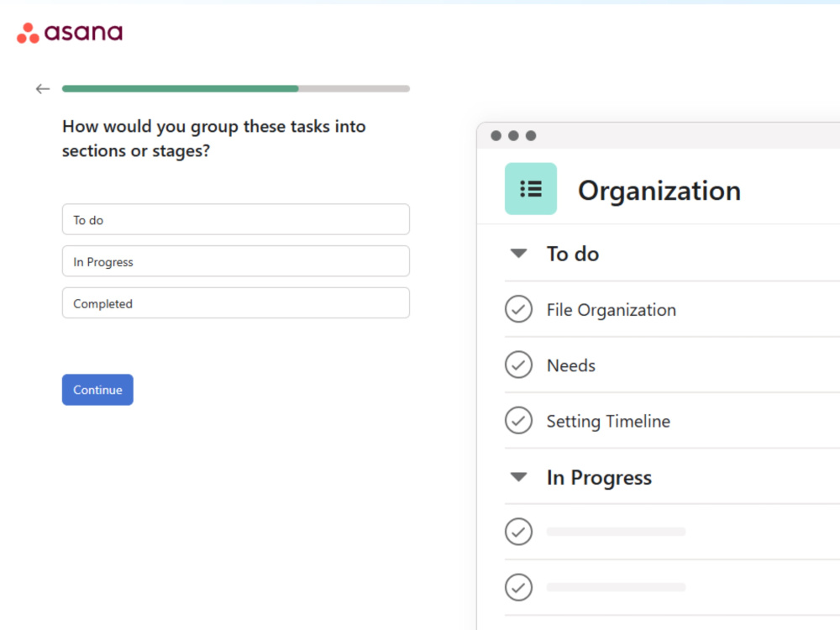Screen dimensions: 840x630
Task: Click the question heading about grouping tasks
Action: pos(214,139)
